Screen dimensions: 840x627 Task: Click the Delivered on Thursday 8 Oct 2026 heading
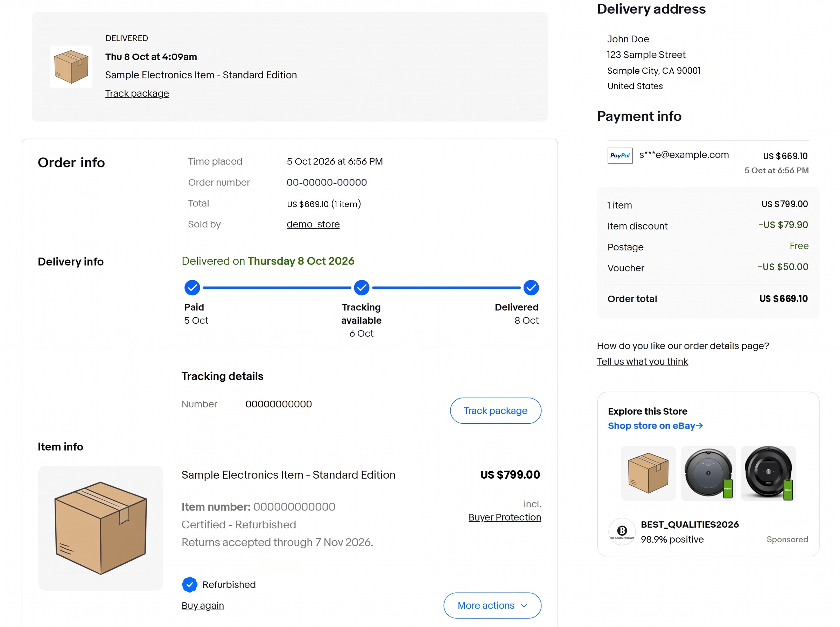pyautogui.click(x=268, y=261)
